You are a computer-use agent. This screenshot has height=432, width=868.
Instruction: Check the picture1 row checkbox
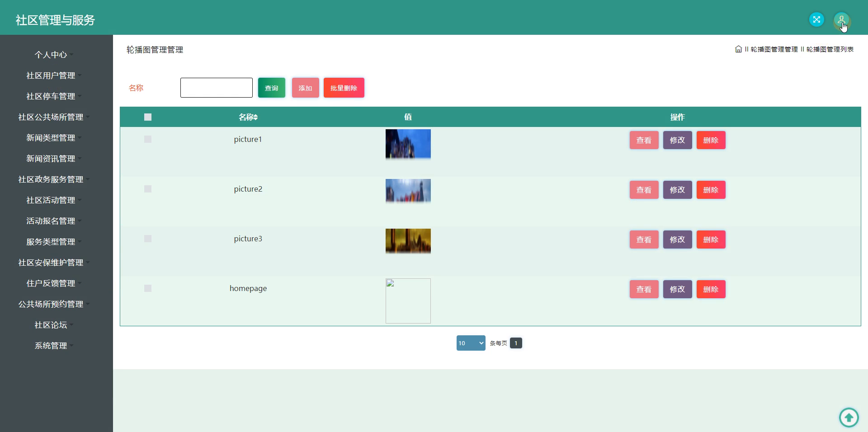point(148,139)
